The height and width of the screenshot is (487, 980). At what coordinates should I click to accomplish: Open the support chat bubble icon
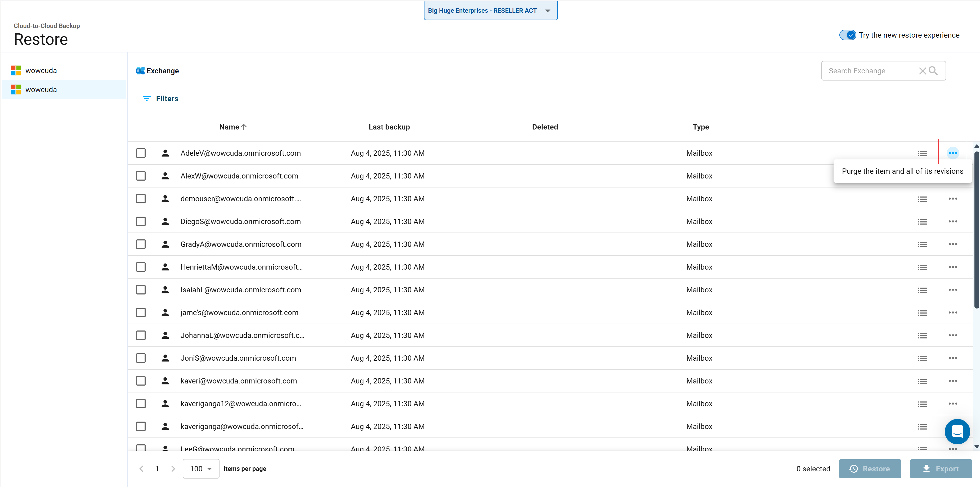pos(957,431)
